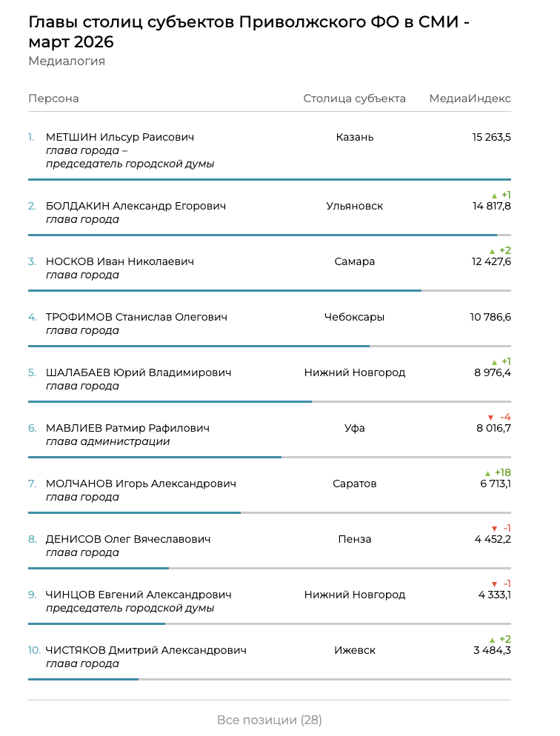
Task: Click the Столица субъекта column header
Action: [354, 98]
